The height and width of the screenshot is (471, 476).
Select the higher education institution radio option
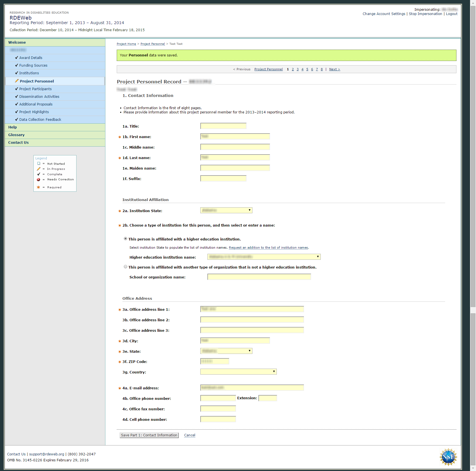[126, 239]
